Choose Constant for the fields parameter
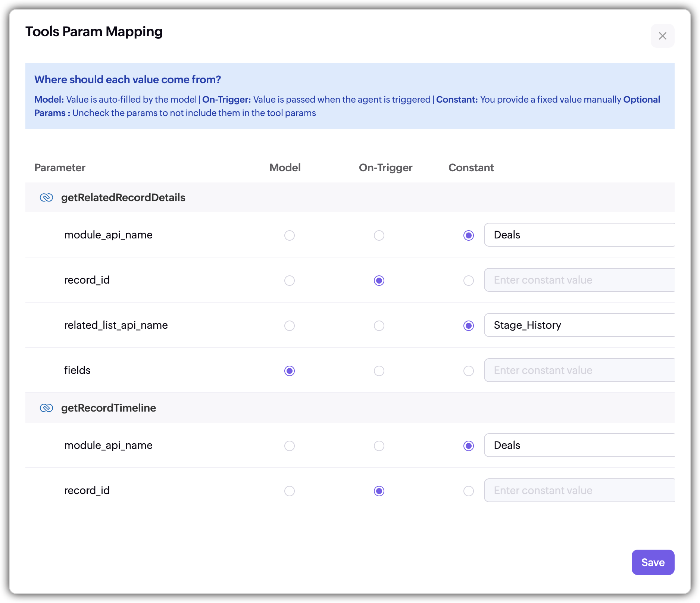Screen dimensions: 700x603 tap(469, 371)
